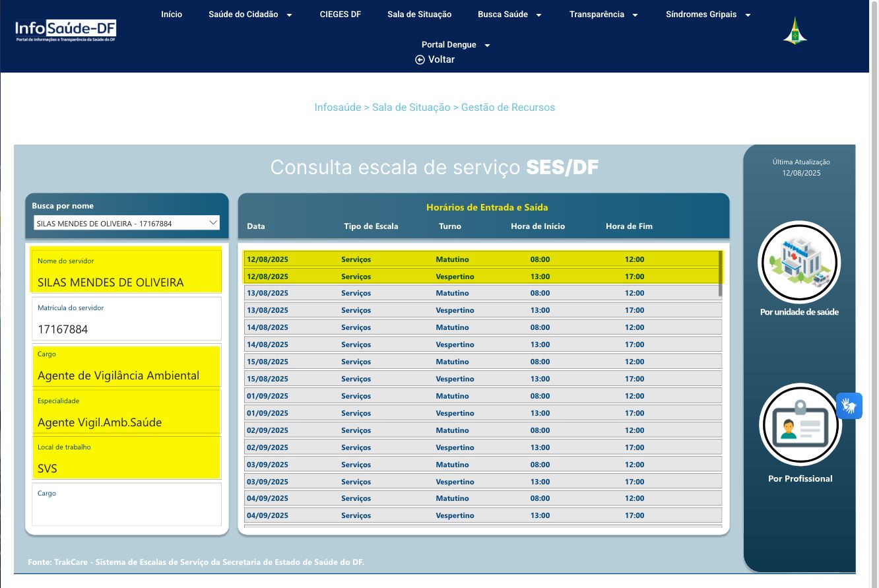Click the schedule table vertical scrollbar
Viewport: 879px width, 588px height.
720,273
